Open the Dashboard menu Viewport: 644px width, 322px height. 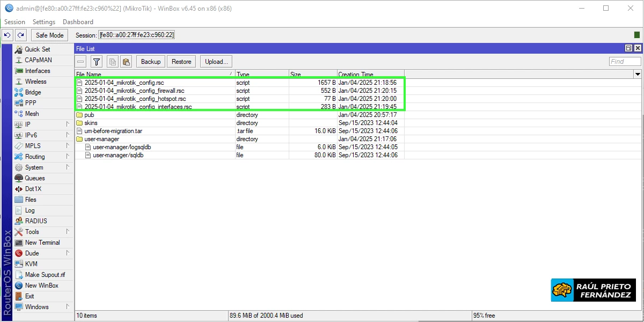point(78,21)
